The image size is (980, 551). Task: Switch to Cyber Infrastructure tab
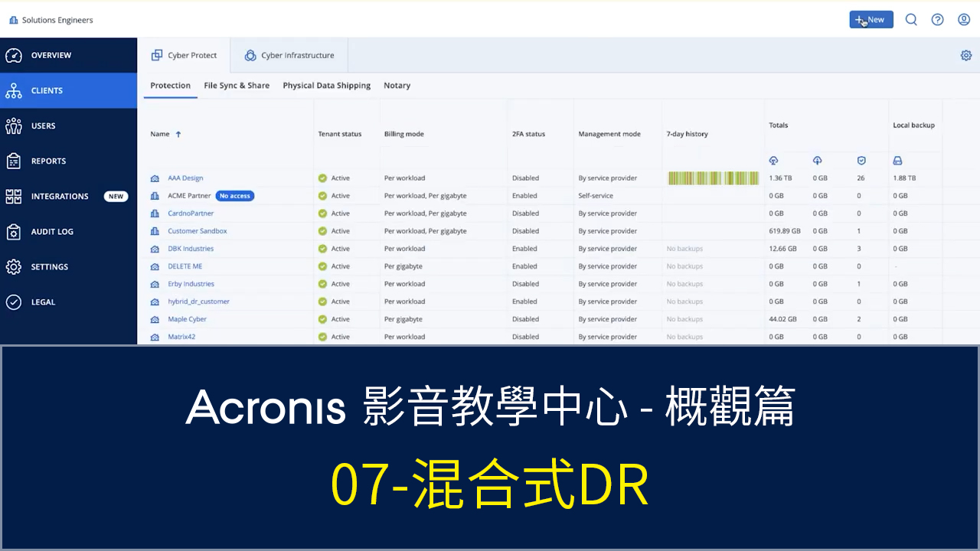(x=289, y=55)
